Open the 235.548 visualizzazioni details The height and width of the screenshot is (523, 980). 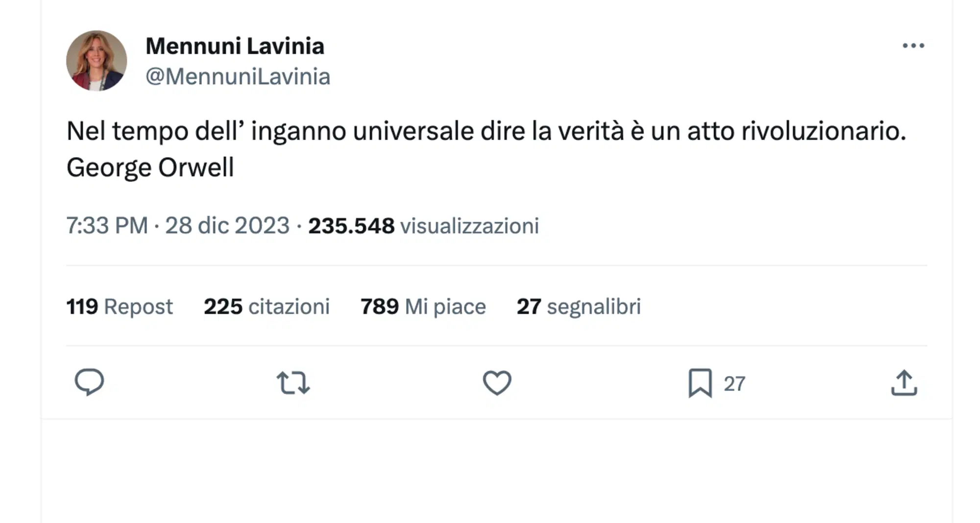(x=423, y=226)
